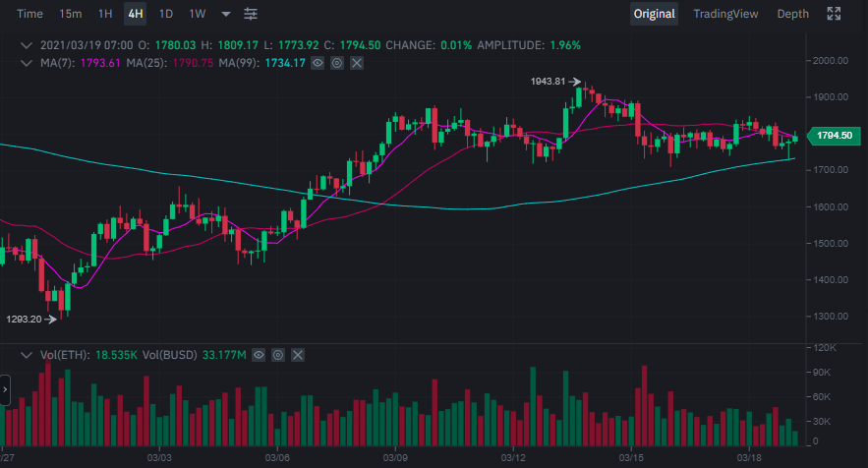Screen dimensions: 868x468
Task: Select the 1D time interval
Action: point(166,14)
